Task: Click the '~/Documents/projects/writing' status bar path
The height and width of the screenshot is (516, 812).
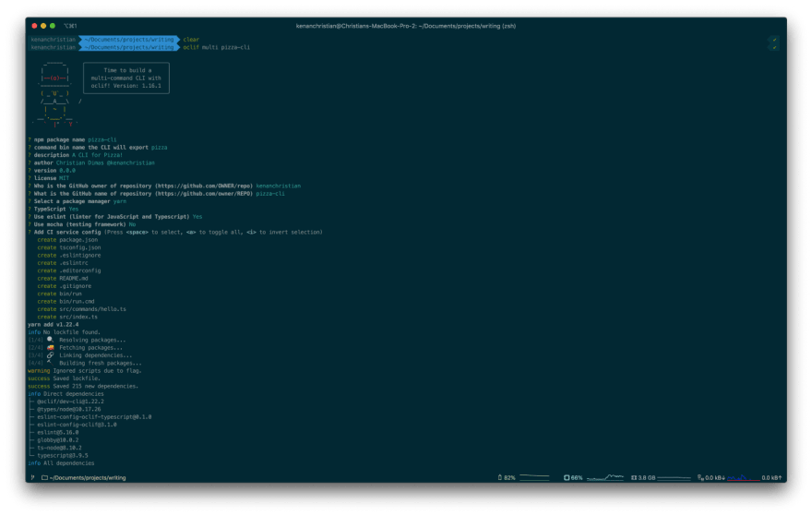Action: pyautogui.click(x=88, y=477)
